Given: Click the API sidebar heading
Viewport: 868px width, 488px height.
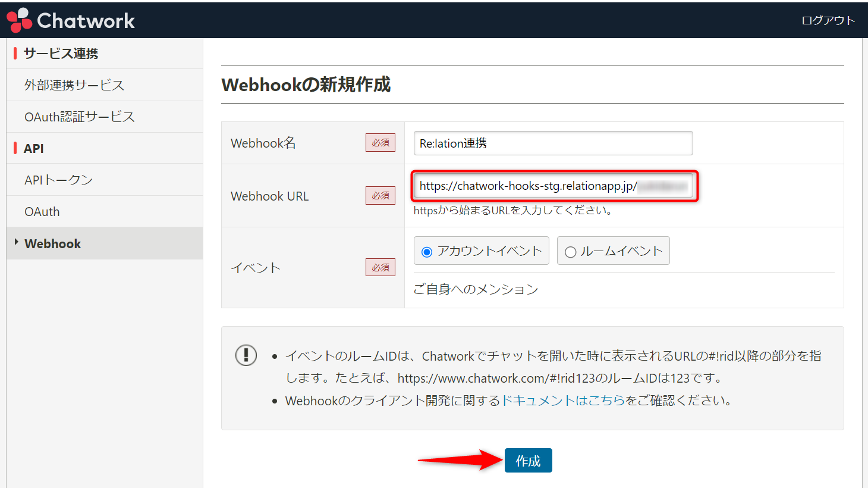Looking at the screenshot, I should tap(34, 148).
